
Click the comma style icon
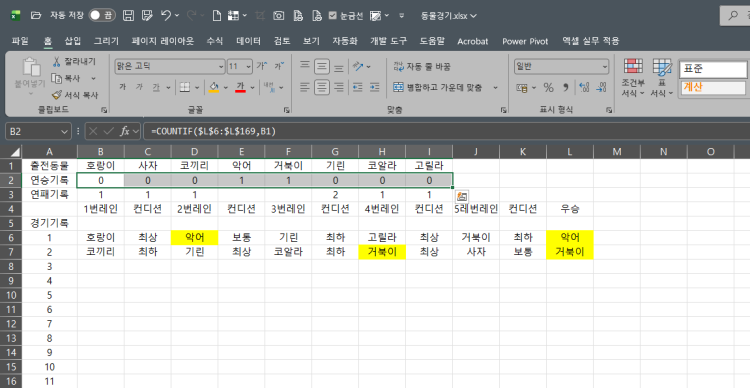(565, 88)
